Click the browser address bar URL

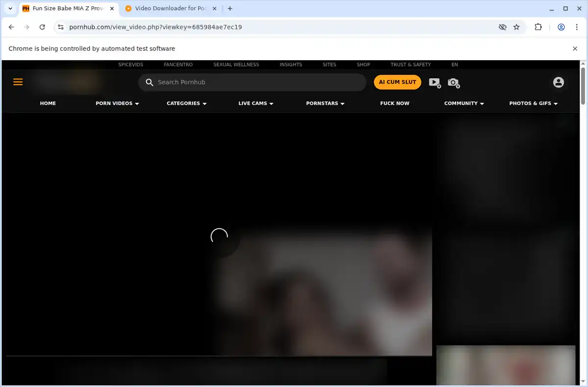click(x=156, y=27)
